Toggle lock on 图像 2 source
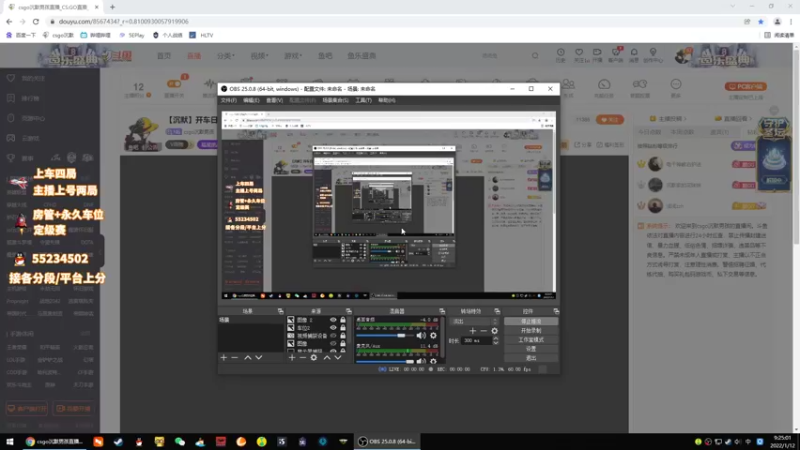Screen dimensions: 800x450 343,320
